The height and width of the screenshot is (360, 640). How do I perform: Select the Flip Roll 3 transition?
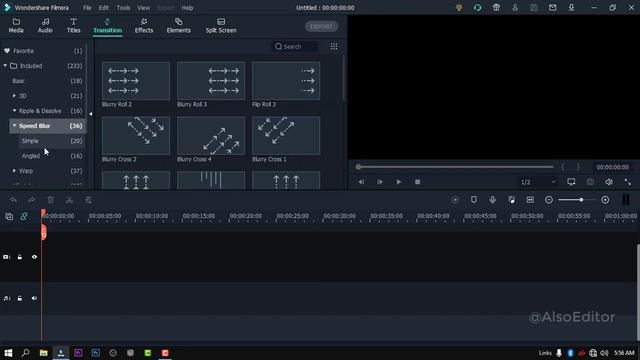(286, 81)
